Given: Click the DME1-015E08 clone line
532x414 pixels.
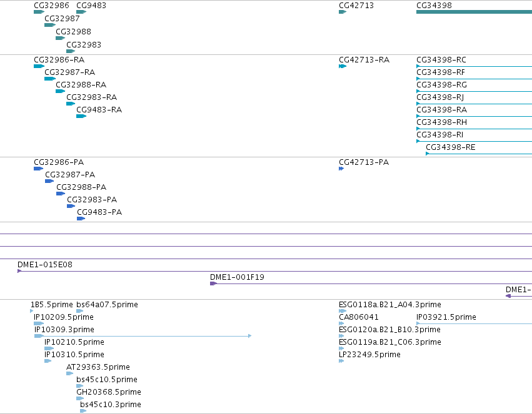Looking at the screenshot, I should coord(275,271).
